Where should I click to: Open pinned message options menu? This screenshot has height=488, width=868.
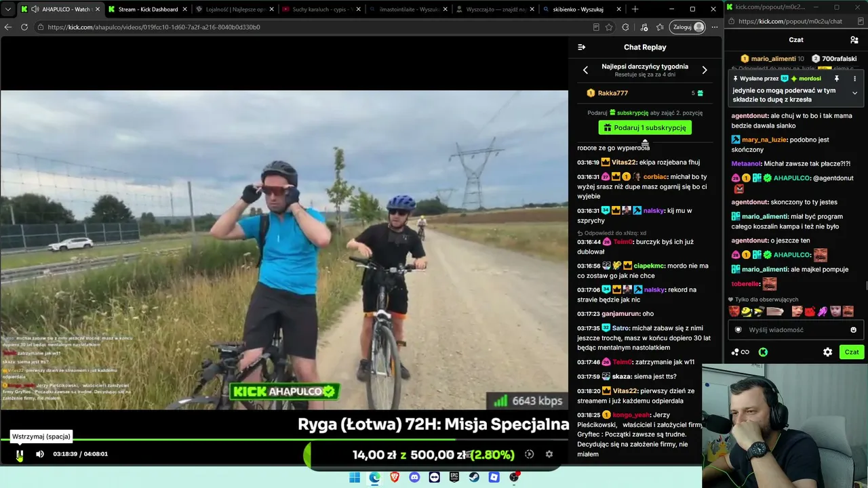854,79
